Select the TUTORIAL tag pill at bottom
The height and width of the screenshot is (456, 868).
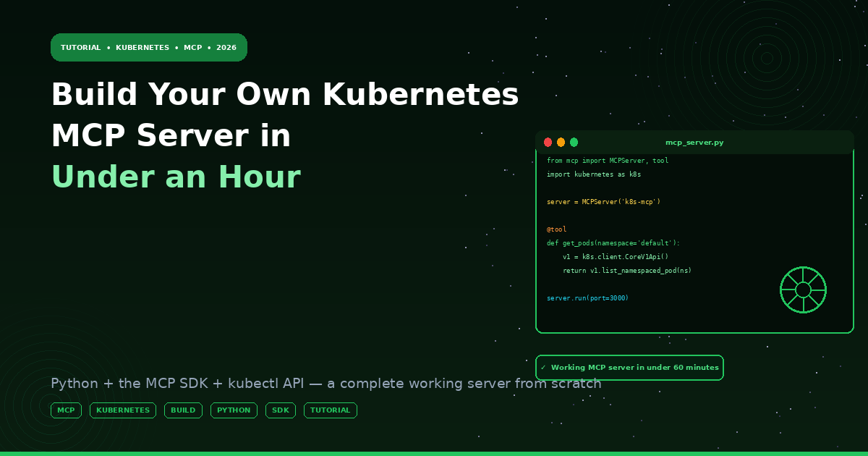click(330, 410)
